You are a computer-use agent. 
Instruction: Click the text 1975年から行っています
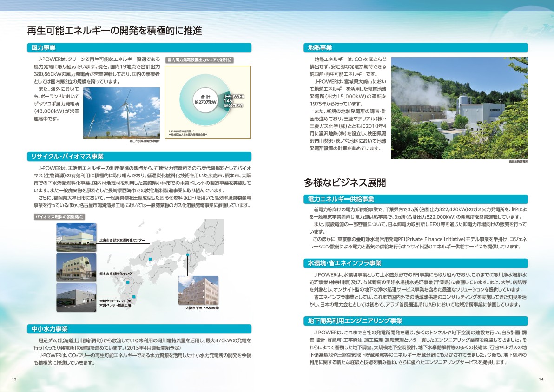click(x=336, y=104)
